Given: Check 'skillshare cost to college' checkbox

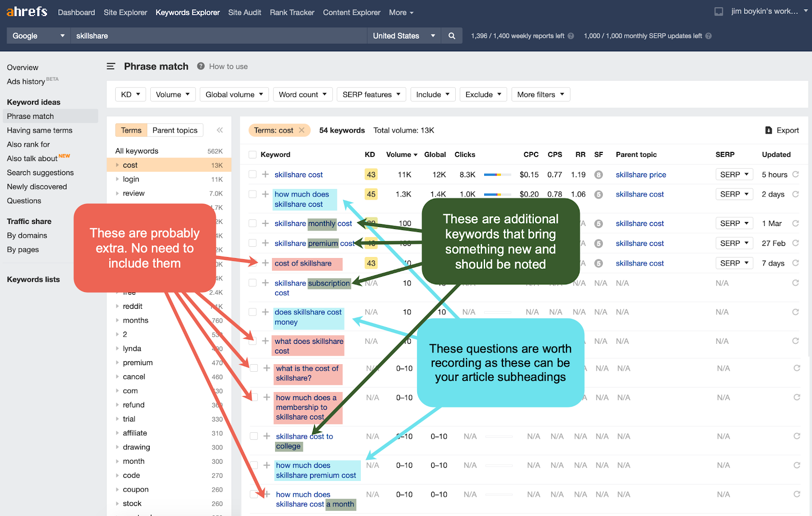Looking at the screenshot, I should tap(254, 436).
